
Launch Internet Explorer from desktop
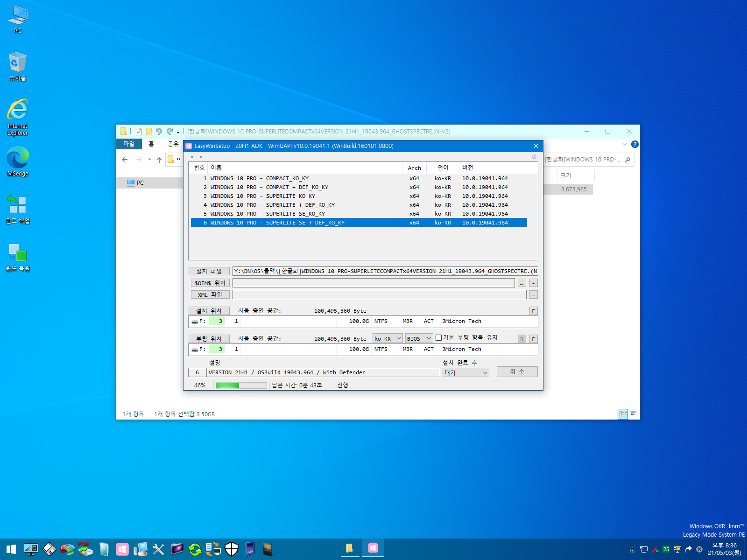[18, 117]
